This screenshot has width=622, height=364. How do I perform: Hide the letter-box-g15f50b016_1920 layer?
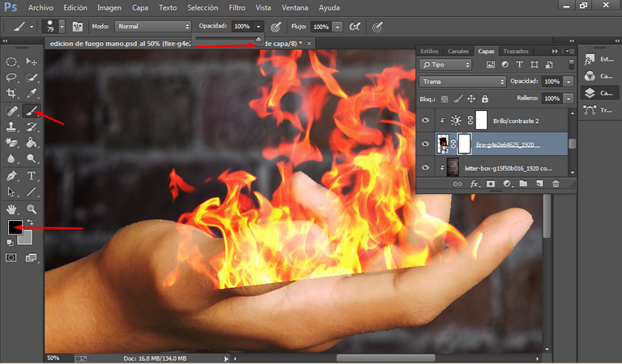(x=425, y=167)
